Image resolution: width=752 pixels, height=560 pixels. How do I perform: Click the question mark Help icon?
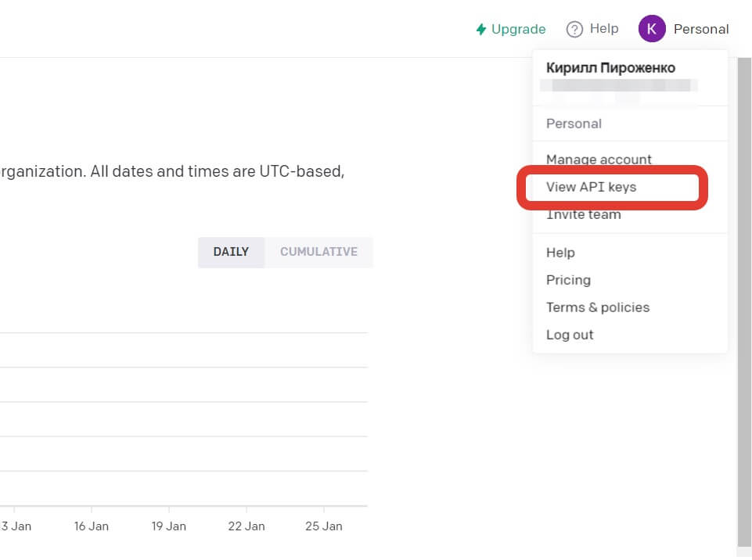click(x=575, y=30)
